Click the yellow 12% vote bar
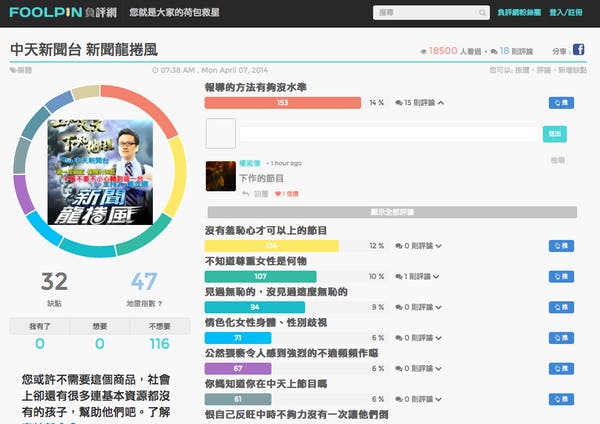Screen dimensions: 600x424 click(272, 246)
